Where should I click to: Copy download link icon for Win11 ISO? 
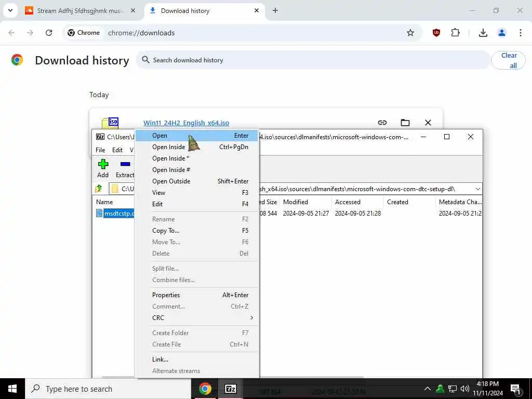pos(382,123)
